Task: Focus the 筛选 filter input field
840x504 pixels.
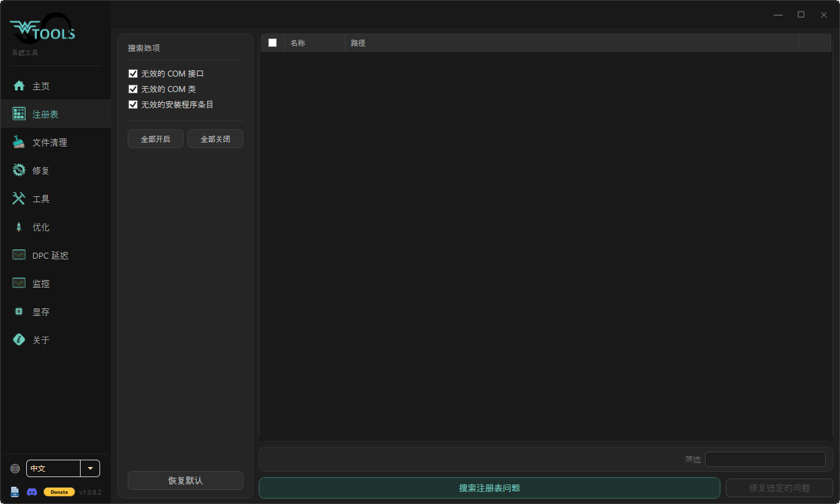Action: click(x=765, y=459)
